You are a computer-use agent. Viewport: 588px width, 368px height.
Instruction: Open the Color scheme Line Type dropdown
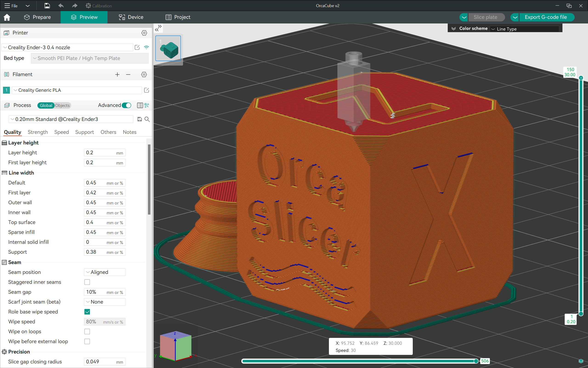524,29
